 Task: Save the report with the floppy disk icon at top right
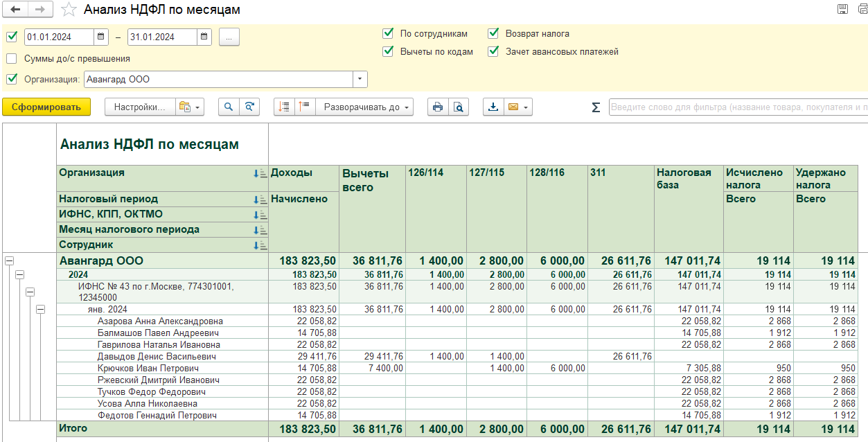click(843, 9)
